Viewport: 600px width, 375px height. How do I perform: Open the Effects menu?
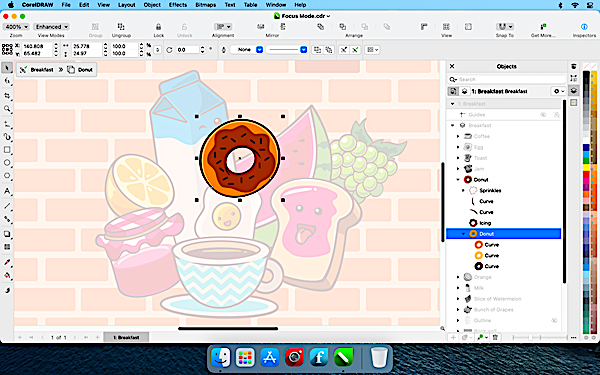click(x=178, y=5)
